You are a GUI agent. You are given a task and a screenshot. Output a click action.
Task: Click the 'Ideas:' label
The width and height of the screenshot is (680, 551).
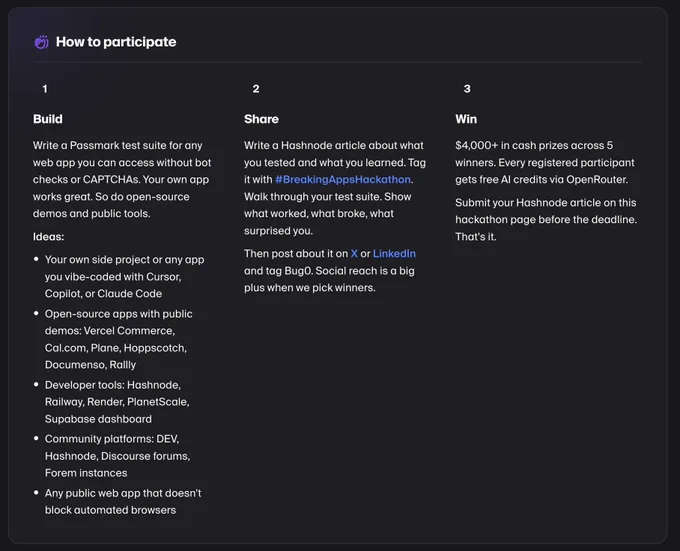pos(49,237)
